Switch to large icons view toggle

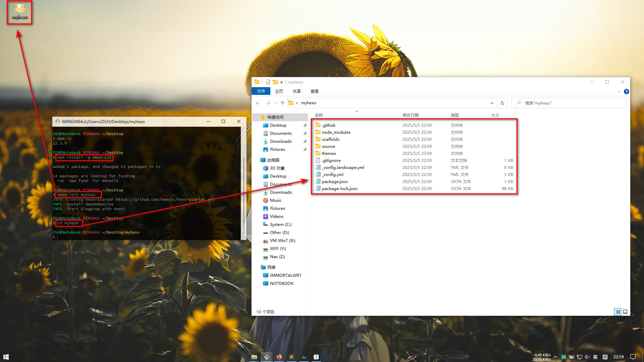coord(625,312)
